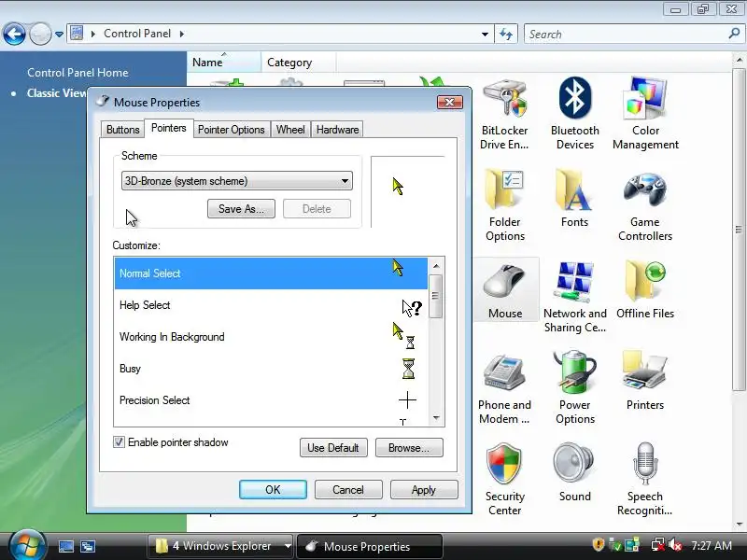This screenshot has height=560, width=747.
Task: Click Customize list scroll down arrow
Action: [436, 417]
